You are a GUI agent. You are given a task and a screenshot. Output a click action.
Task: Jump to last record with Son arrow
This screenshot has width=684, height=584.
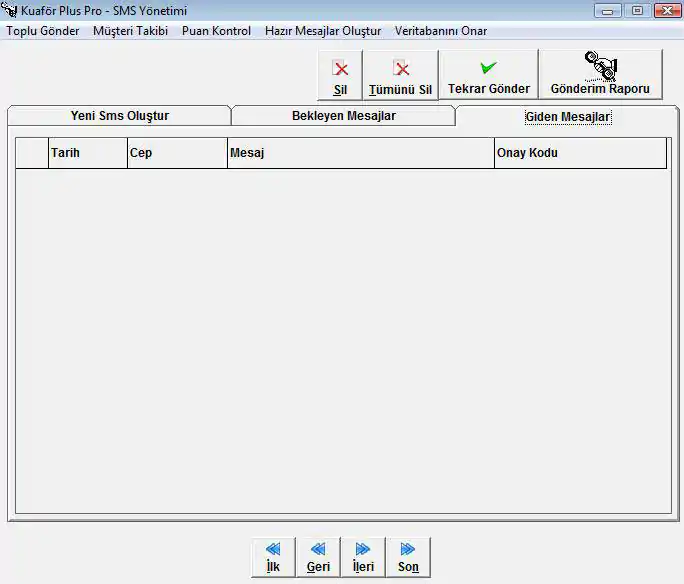[408, 550]
